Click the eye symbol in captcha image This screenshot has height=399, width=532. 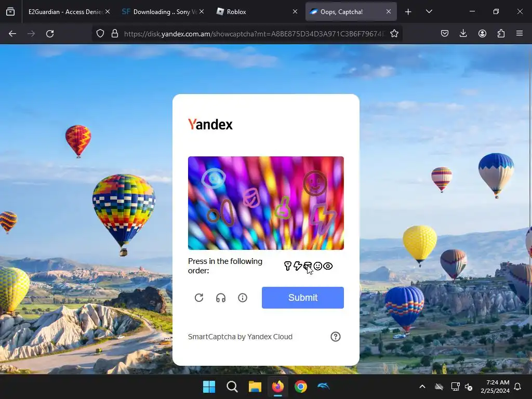coord(214,178)
